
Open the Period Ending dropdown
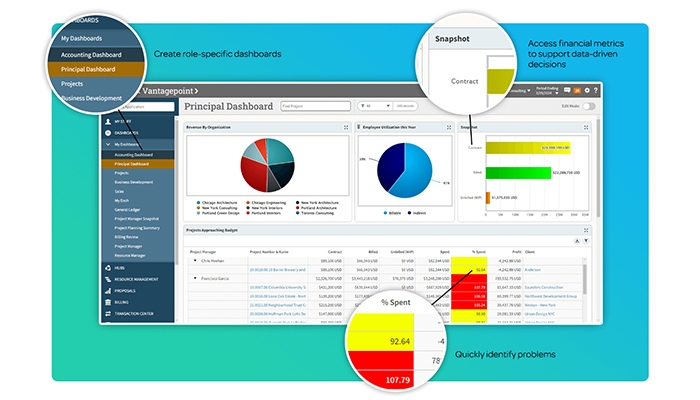point(547,90)
